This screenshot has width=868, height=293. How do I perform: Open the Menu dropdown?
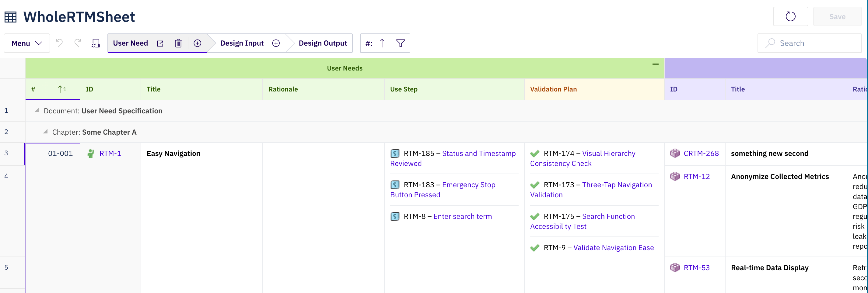[27, 43]
